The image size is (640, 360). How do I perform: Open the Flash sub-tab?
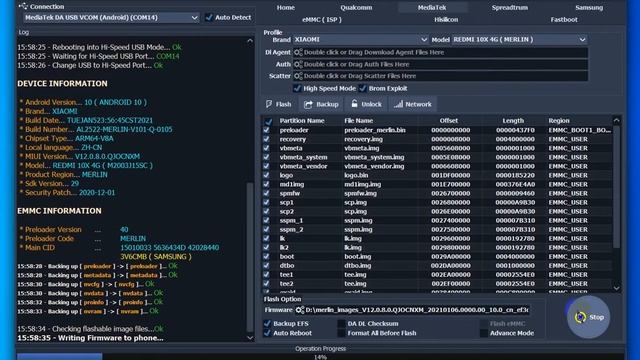279,104
